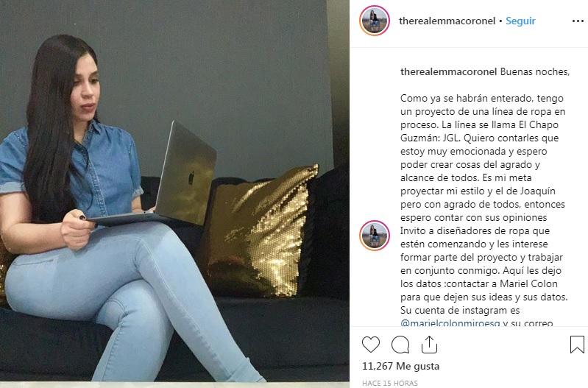The image size is (588, 388).
Task: Click the small avatar beside the caption
Action: tap(375, 236)
